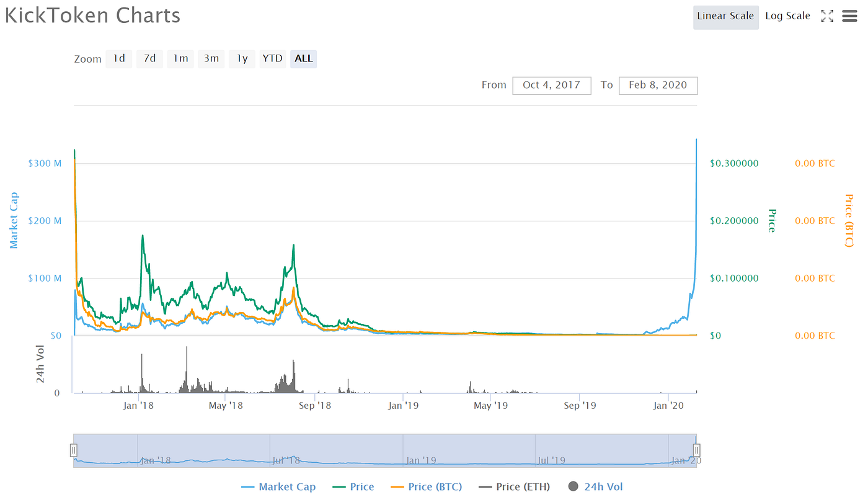Toggle Price (ETH) series in legend
The image size is (868, 500).
(514, 487)
